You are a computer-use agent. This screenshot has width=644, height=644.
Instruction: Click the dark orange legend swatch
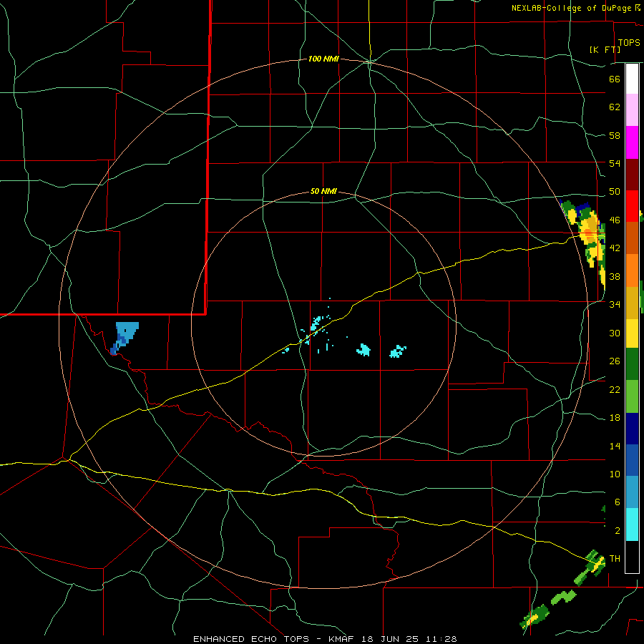[x=632, y=238]
